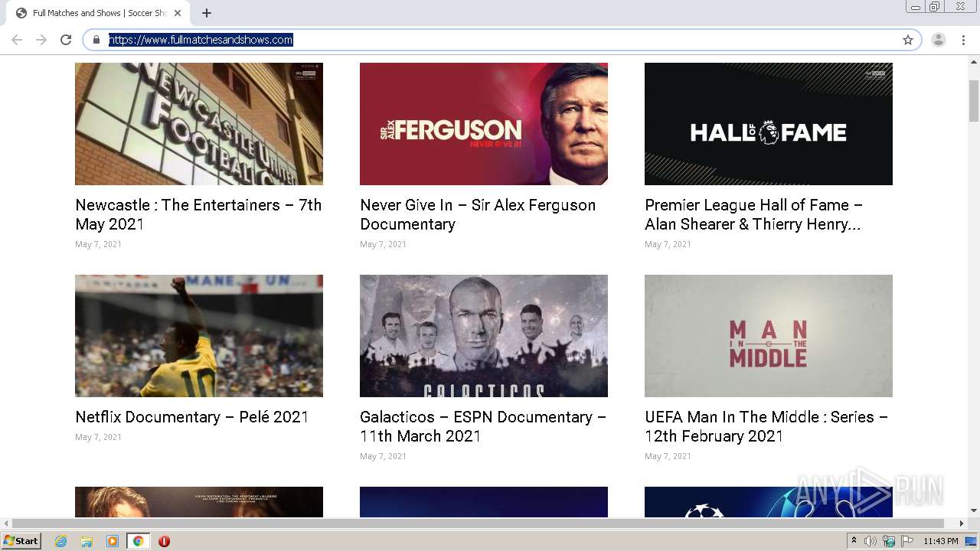
Task: Click the vertical scrollbar up arrow
Action: (x=974, y=60)
